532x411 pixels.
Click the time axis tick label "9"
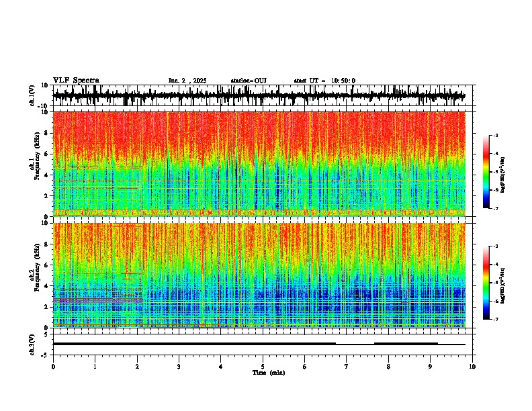[x=430, y=367]
